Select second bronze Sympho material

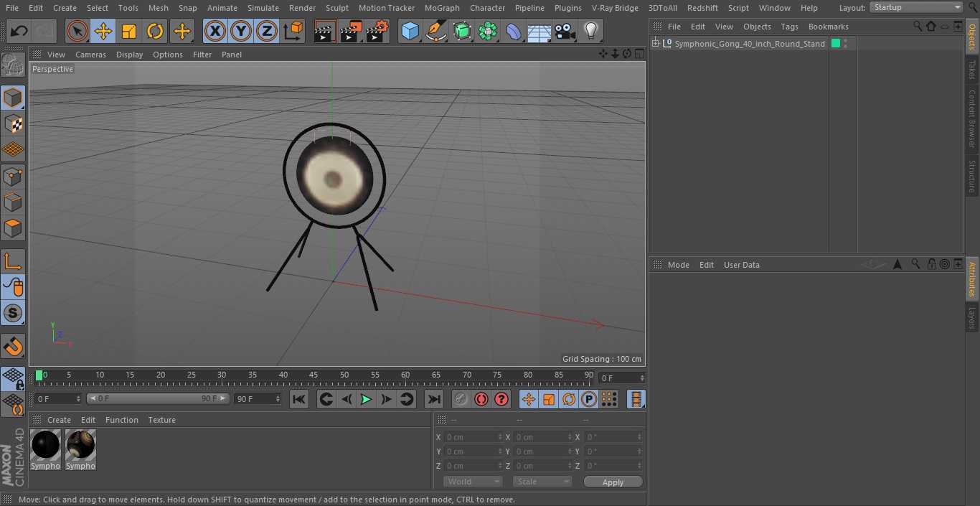pos(80,450)
